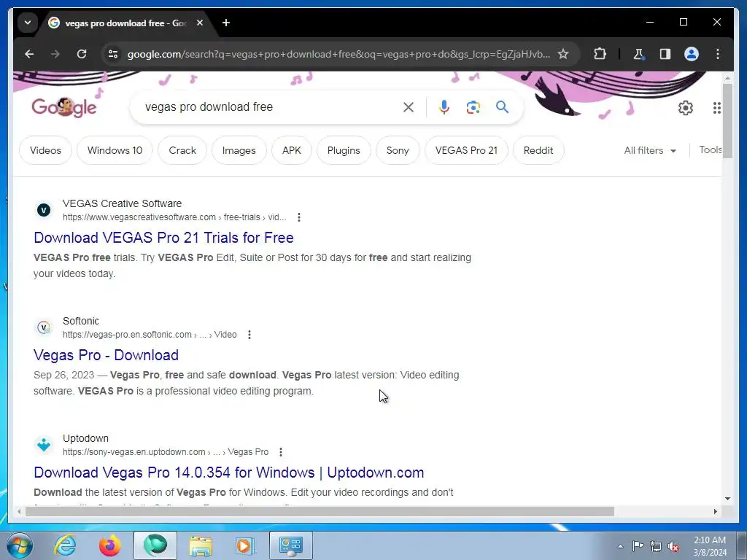Click the Google doodle logo

coord(64,107)
